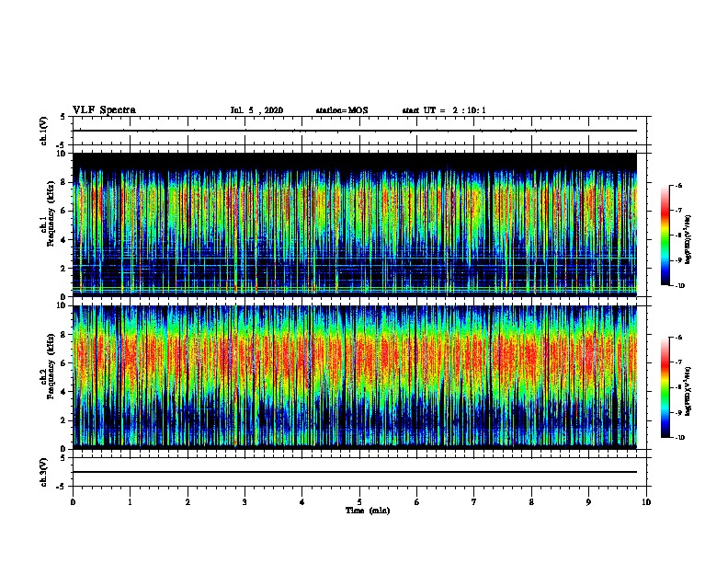728x563 pixels.
Task: Click the "-6" label on ch.1 color bar
Action: click(678, 185)
